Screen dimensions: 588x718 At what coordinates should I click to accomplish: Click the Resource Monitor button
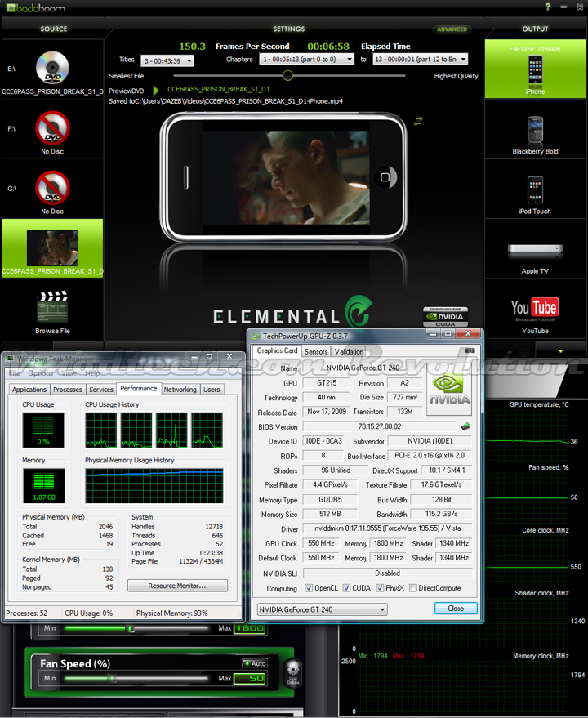click(177, 586)
